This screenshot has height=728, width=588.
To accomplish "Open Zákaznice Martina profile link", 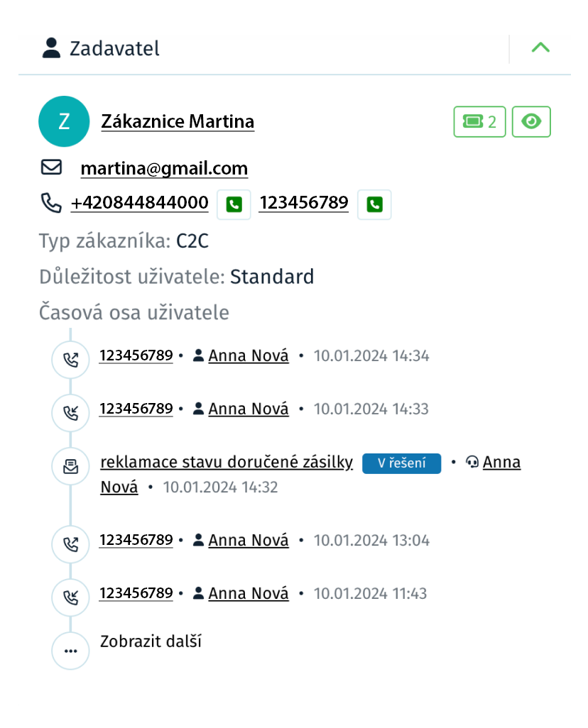I will click(178, 121).
